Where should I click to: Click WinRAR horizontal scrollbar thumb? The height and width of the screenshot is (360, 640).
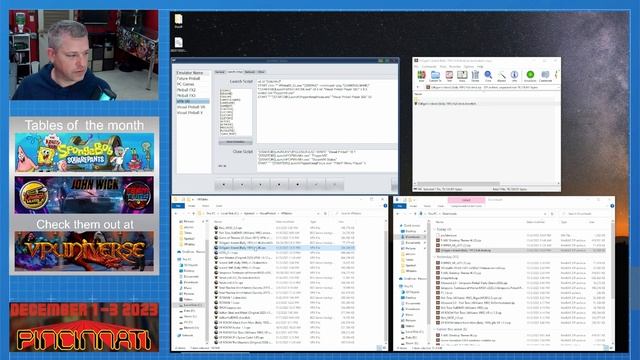tap(458, 184)
